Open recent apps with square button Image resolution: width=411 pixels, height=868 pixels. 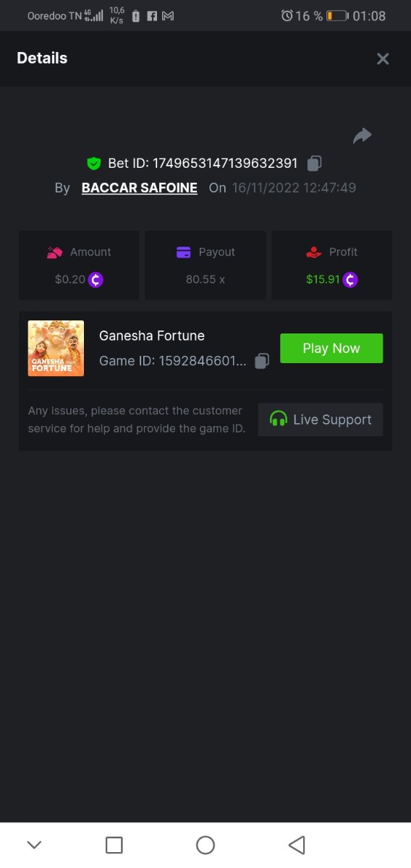(x=114, y=845)
